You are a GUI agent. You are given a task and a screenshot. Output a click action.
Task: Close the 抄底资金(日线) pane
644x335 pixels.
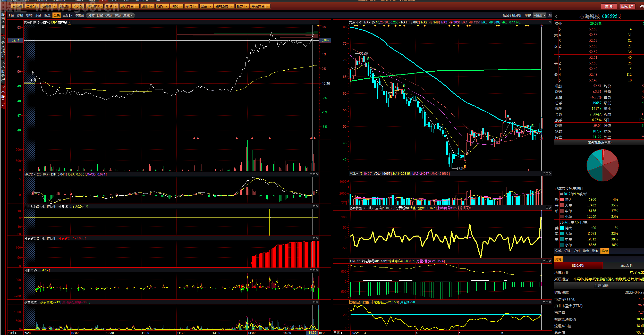(x=550, y=208)
